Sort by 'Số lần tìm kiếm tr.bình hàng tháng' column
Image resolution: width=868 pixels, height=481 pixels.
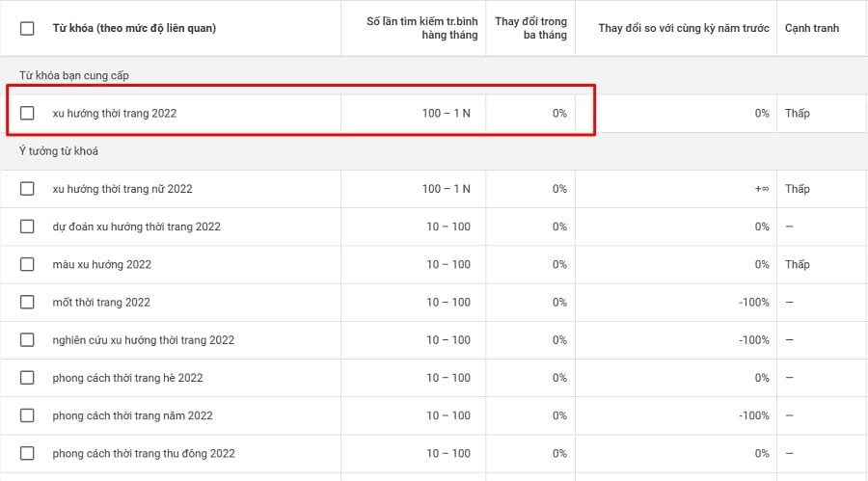point(421,28)
